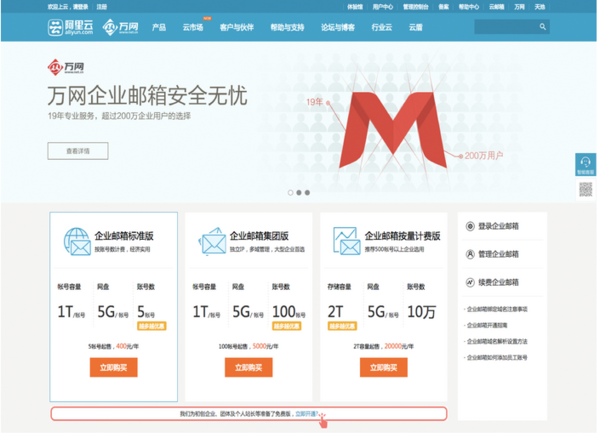Open the 产品 navigation menu
Screen dimensions: 600x443
point(159,28)
